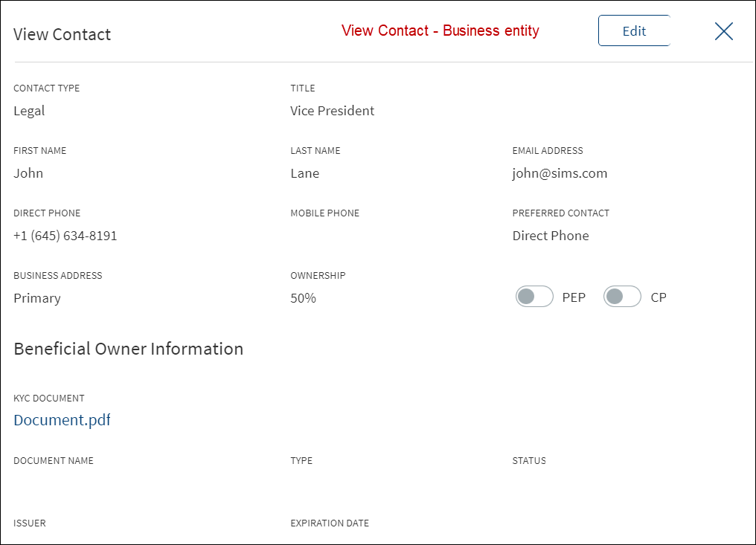The height and width of the screenshot is (545, 756).
Task: Click the Edit button
Action: point(634,30)
